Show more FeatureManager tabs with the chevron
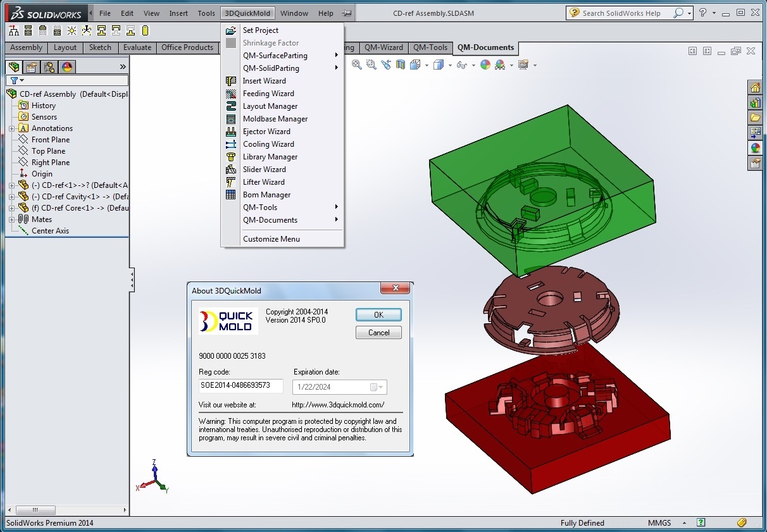The height and width of the screenshot is (532, 767). (123, 66)
